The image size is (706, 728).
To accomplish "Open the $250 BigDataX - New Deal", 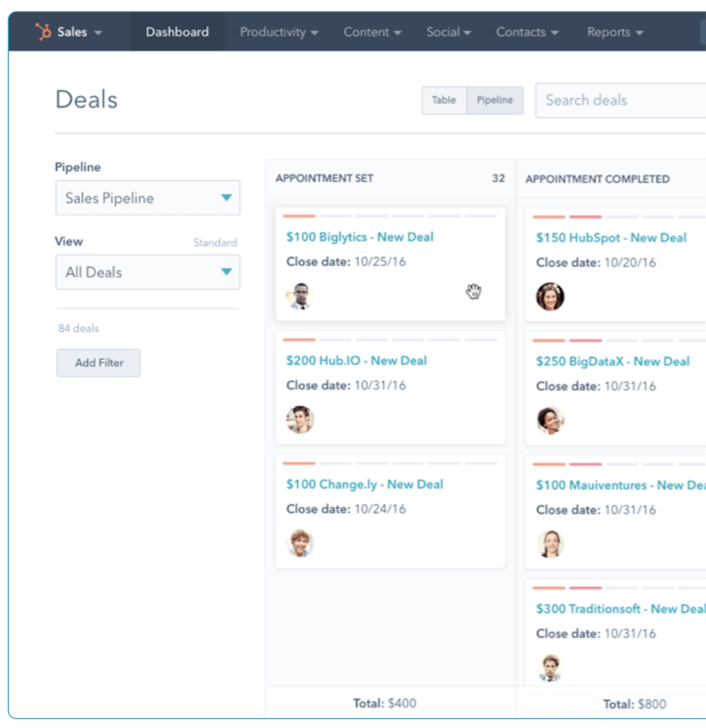I will point(613,361).
